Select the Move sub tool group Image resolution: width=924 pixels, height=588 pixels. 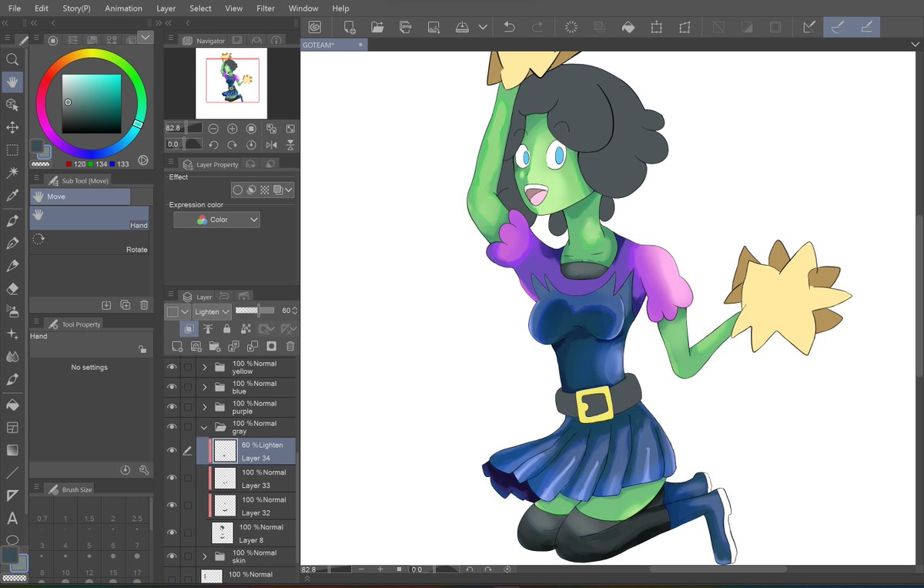coord(80,197)
